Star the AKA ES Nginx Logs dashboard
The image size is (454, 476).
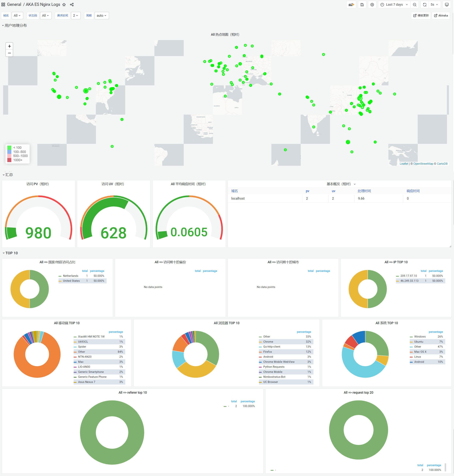click(64, 5)
